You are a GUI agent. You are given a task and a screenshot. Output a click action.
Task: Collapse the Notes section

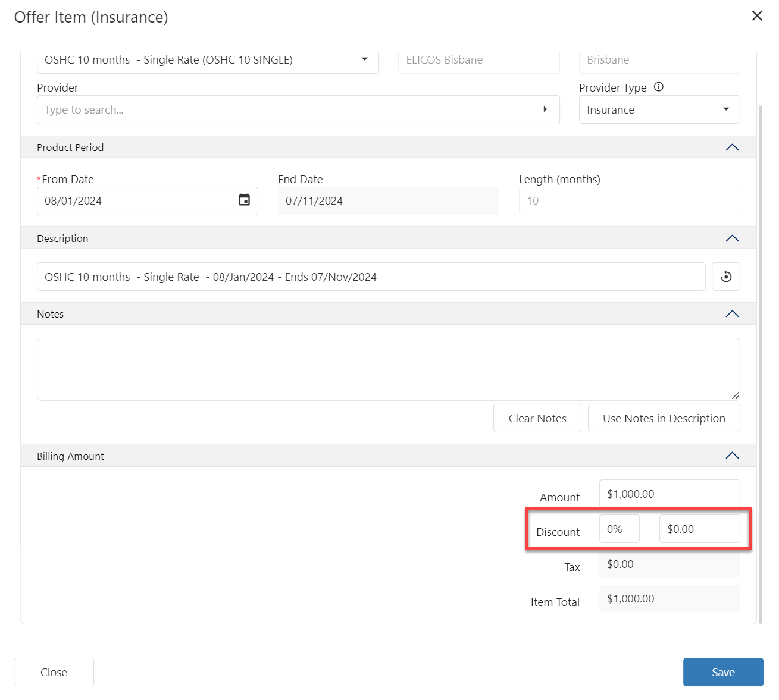click(x=732, y=314)
